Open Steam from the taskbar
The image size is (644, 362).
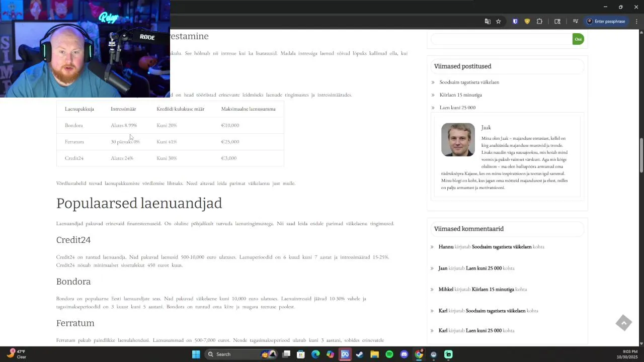click(359, 354)
